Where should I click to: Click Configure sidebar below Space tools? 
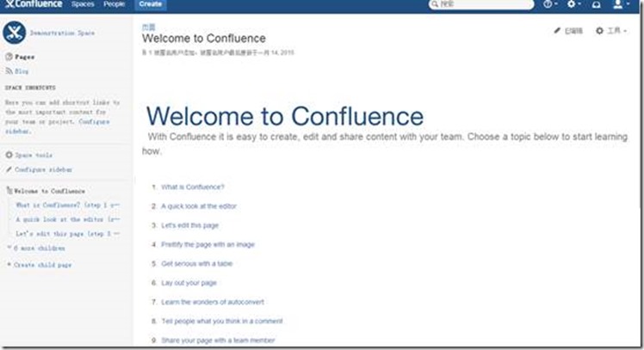[x=44, y=169]
